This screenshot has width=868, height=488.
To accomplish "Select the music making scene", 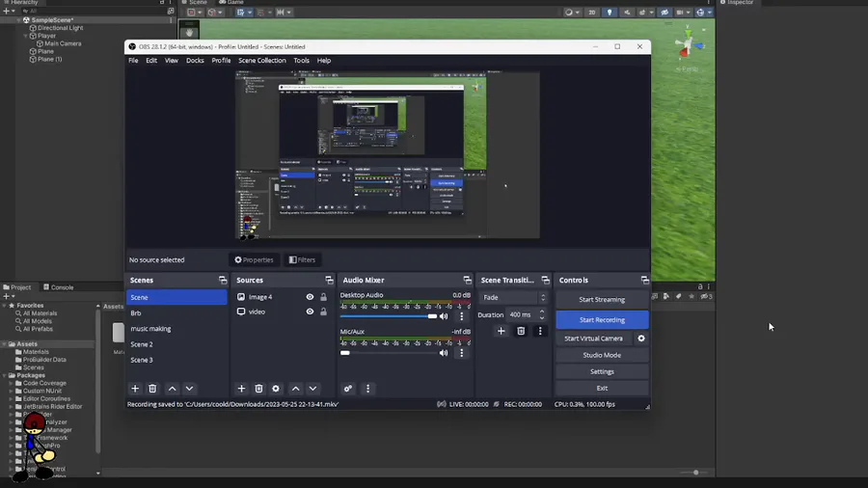I will [150, 329].
